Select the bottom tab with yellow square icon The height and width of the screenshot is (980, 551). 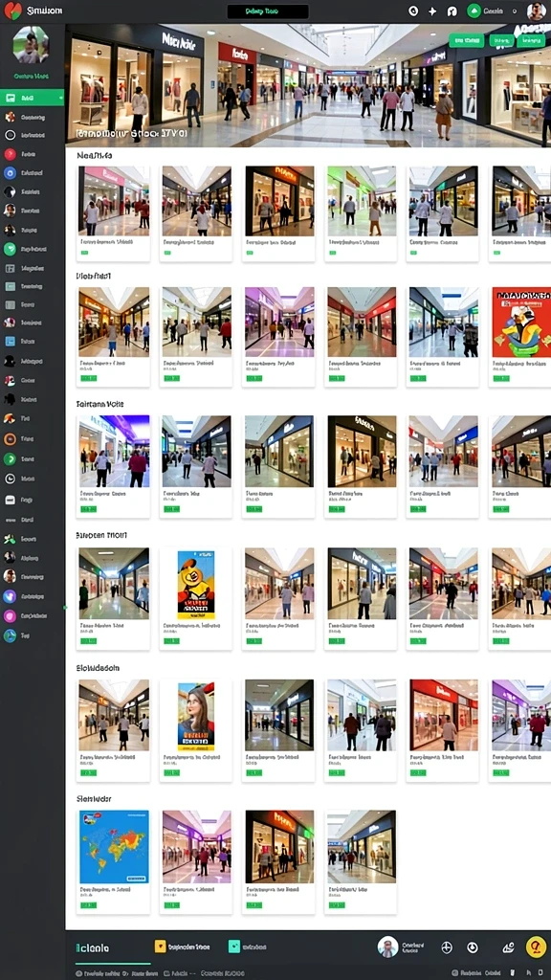pyautogui.click(x=183, y=947)
